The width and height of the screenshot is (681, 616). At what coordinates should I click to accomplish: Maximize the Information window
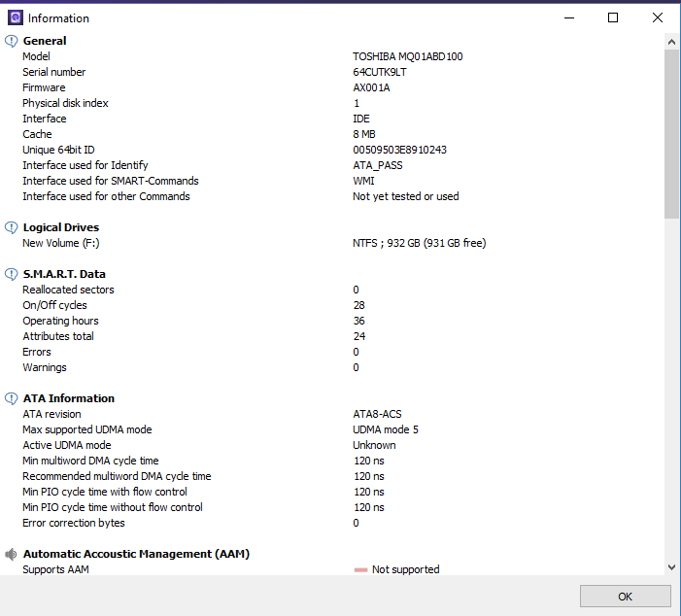(x=613, y=17)
